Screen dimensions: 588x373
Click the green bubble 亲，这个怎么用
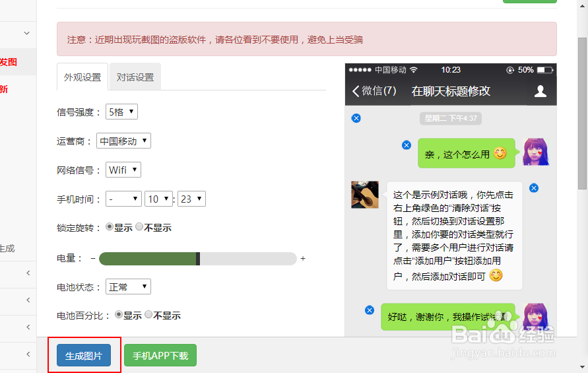click(x=467, y=153)
